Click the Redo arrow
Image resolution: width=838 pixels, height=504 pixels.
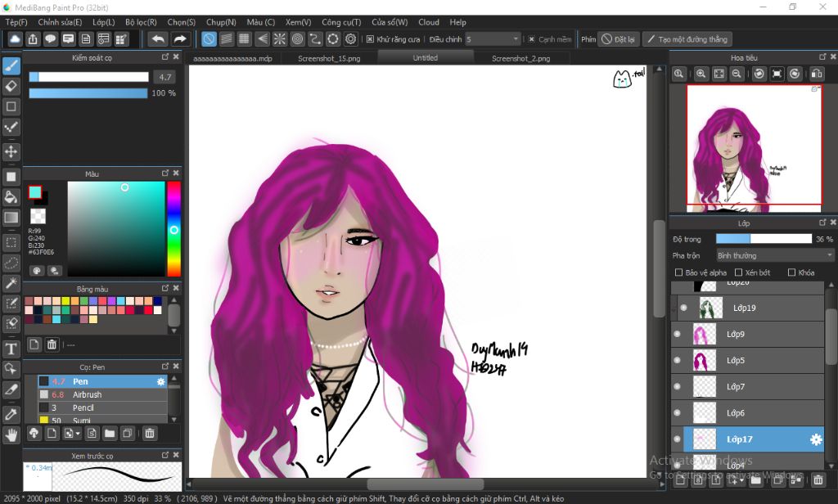(180, 39)
